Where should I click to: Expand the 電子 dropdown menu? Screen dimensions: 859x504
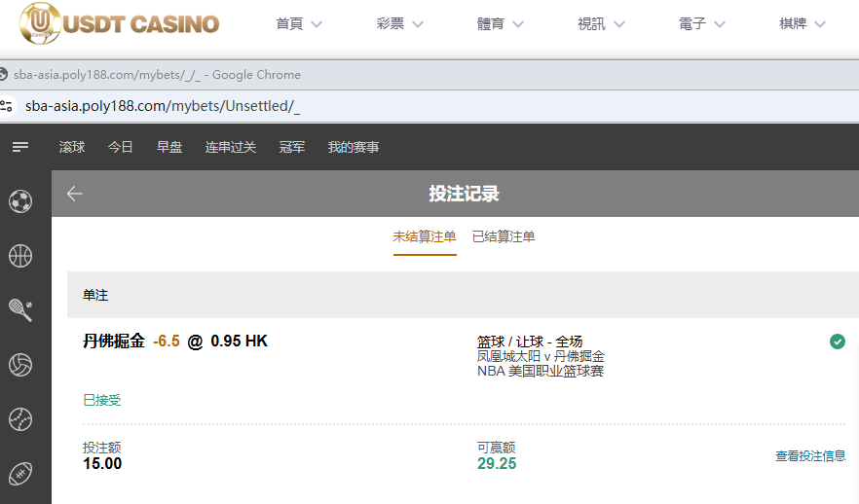701,23
